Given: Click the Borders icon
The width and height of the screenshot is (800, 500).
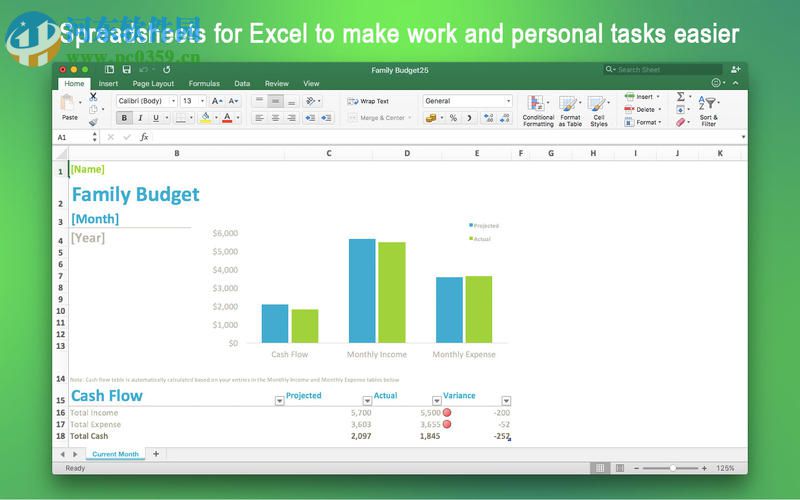Looking at the screenshot, I should pos(181,118).
